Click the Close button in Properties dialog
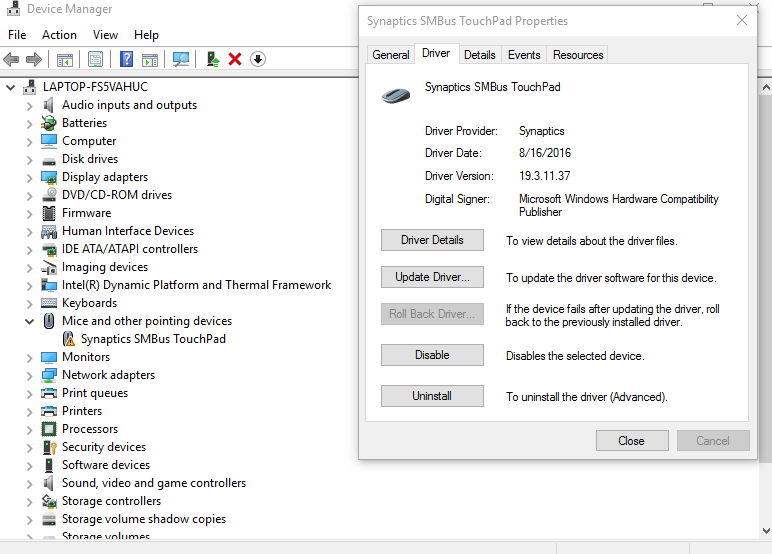 click(x=632, y=440)
